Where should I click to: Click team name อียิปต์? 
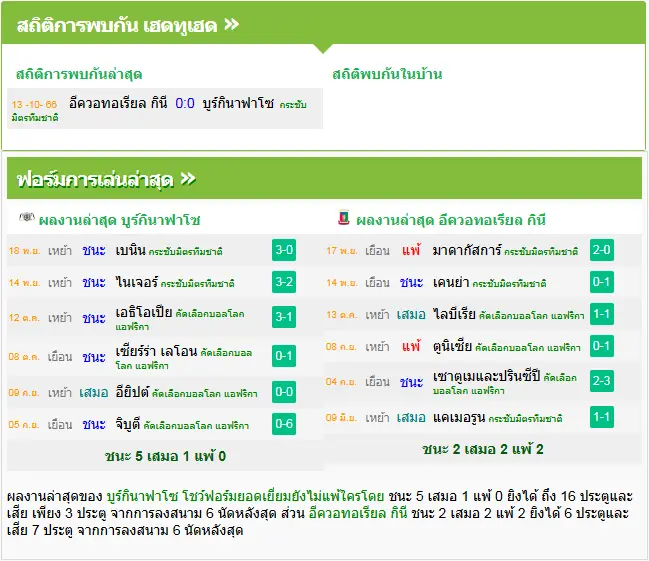[x=132, y=392]
